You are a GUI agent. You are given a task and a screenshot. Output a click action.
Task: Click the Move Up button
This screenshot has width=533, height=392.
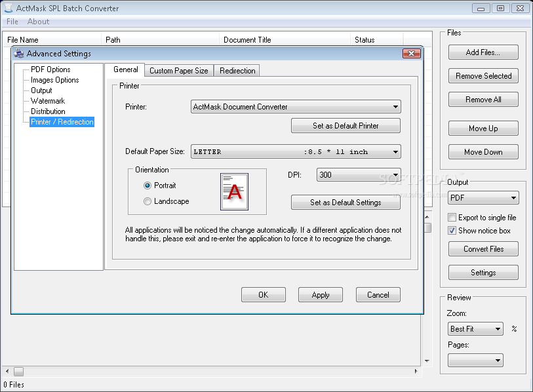(483, 128)
